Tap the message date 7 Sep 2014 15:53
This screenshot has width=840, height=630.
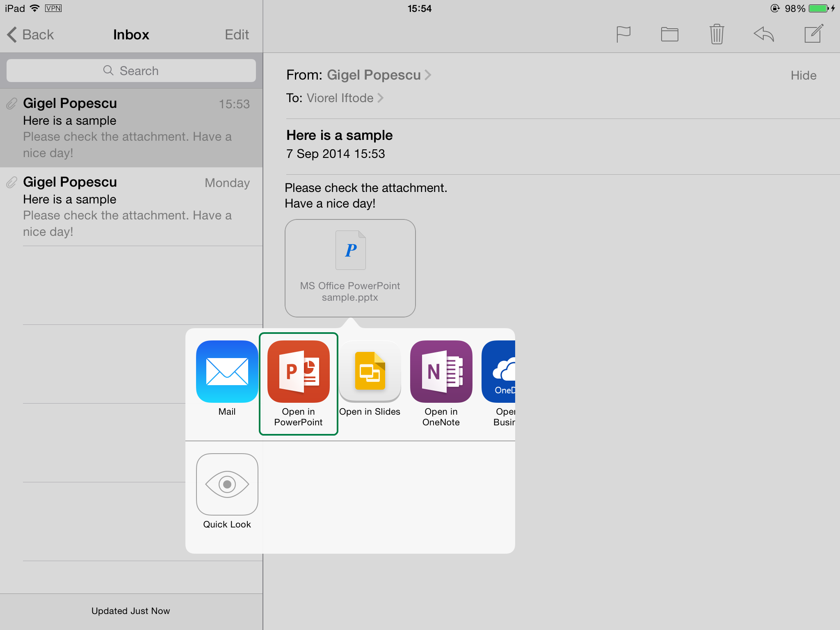point(336,153)
